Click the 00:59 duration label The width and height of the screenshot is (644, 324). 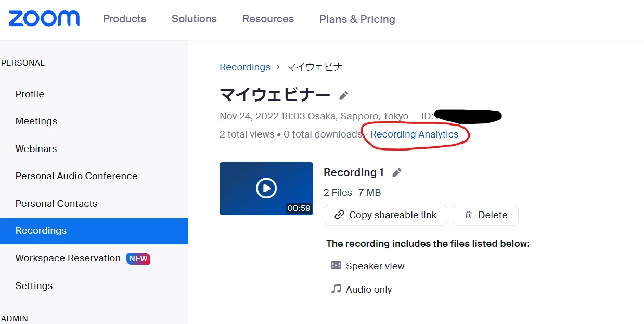click(299, 208)
